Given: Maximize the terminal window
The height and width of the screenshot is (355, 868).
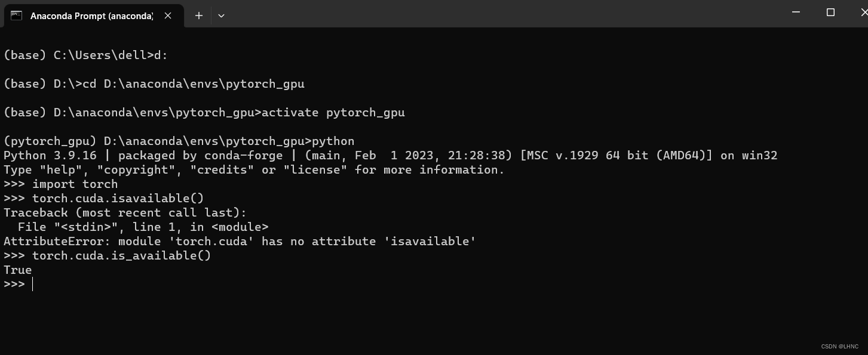Looking at the screenshot, I should (x=830, y=13).
